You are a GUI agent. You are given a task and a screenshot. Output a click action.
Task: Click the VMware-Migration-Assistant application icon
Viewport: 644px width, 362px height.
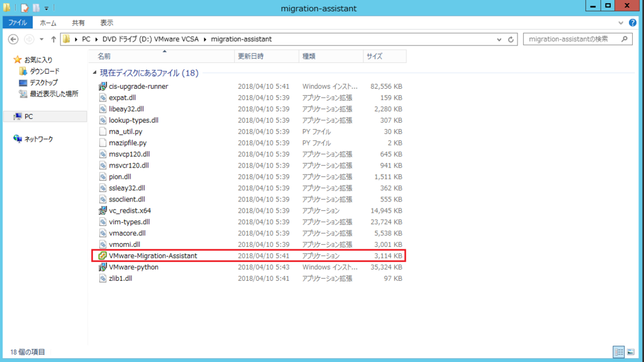coord(103,256)
